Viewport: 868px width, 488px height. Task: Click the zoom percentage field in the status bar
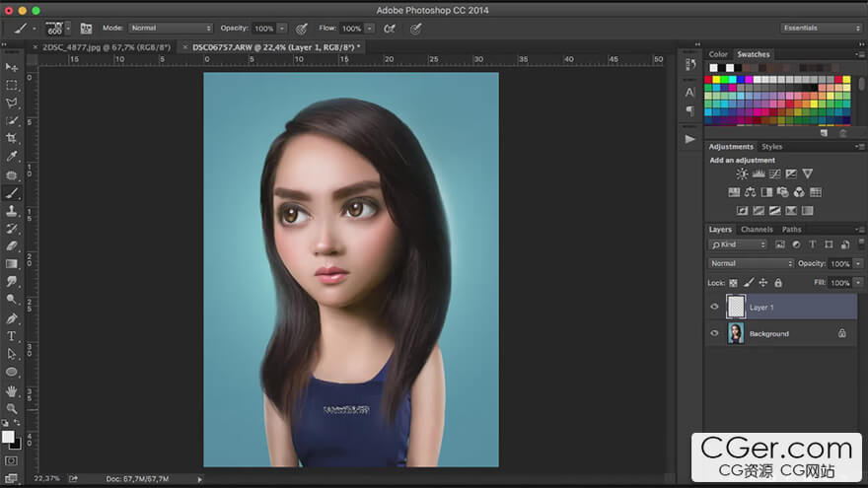tap(46, 478)
